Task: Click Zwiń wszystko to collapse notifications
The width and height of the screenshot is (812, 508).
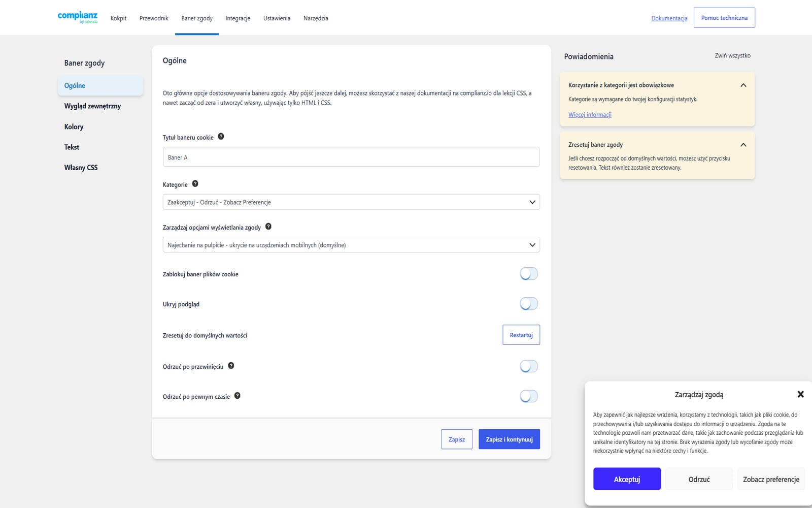Action: point(732,56)
